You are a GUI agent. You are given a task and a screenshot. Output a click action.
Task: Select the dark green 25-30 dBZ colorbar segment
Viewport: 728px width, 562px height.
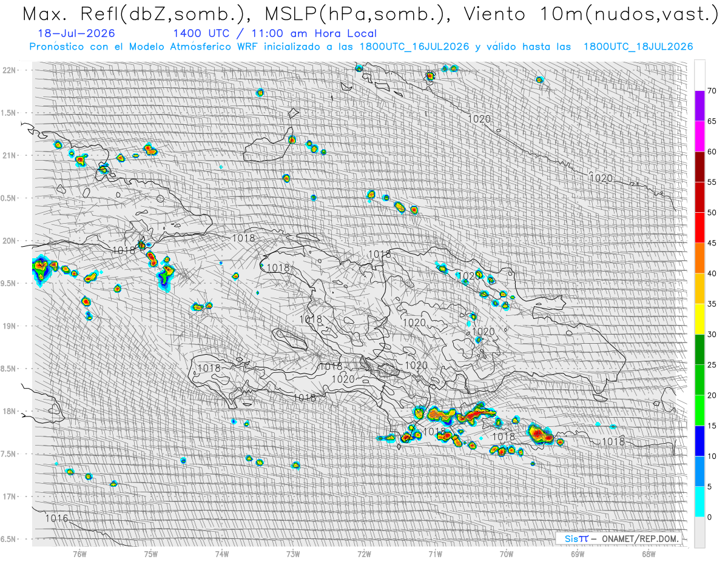pyautogui.click(x=699, y=349)
